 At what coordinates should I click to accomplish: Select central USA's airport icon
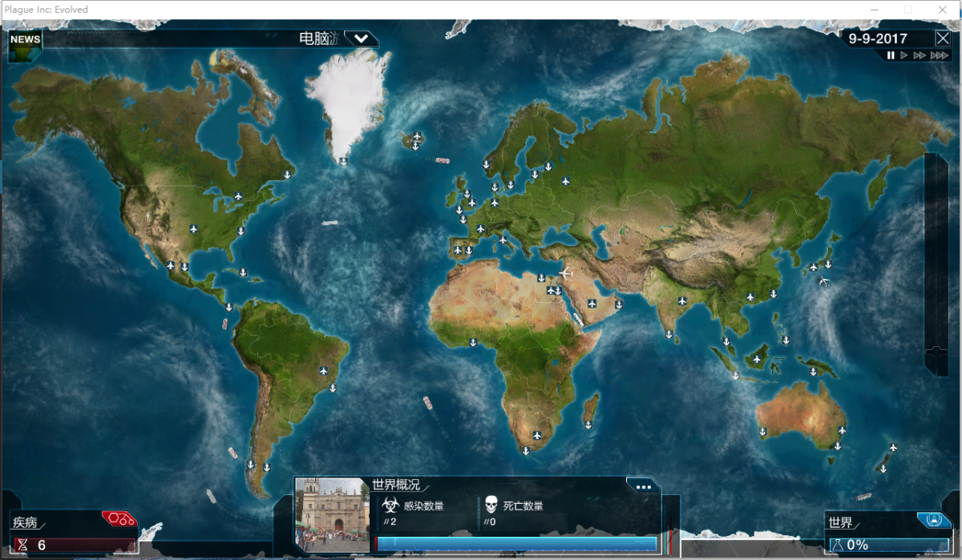tap(193, 229)
